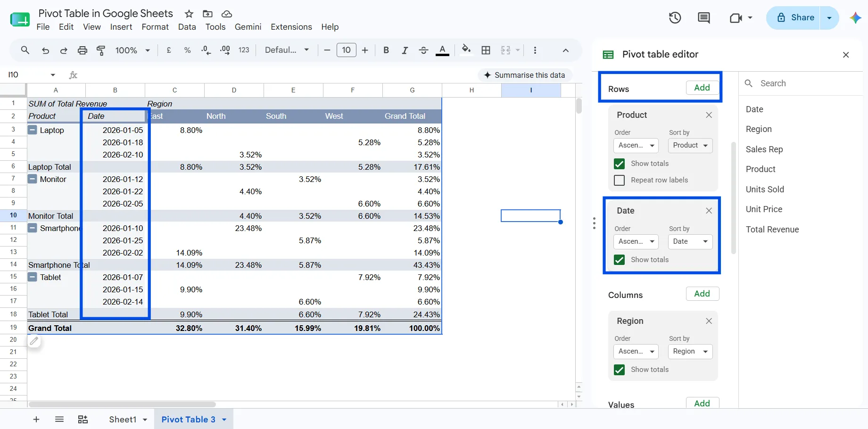Switch to the Sheet1 tab
This screenshot has width=868, height=429.
tap(123, 420)
